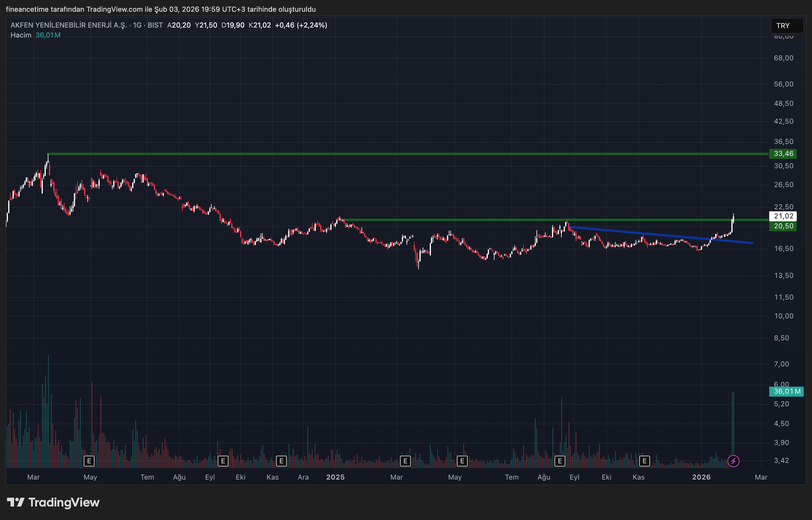This screenshot has width=812, height=520.
Task: Click the 36,01 M volume axis label
Action: coord(786,391)
